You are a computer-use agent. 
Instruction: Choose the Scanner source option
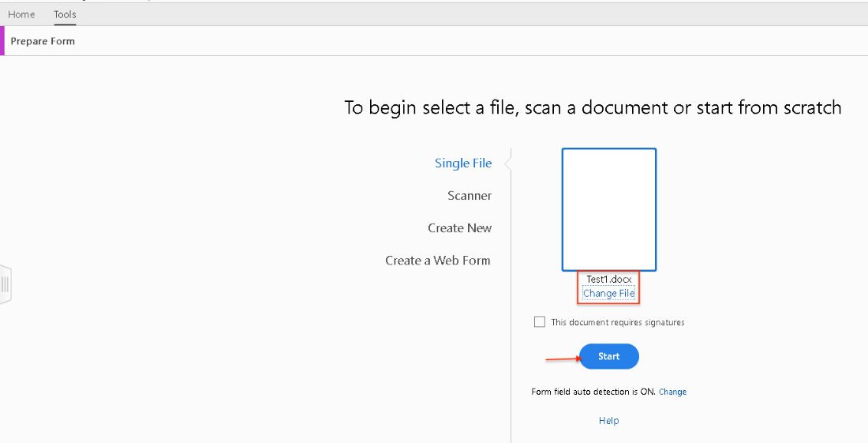click(470, 196)
